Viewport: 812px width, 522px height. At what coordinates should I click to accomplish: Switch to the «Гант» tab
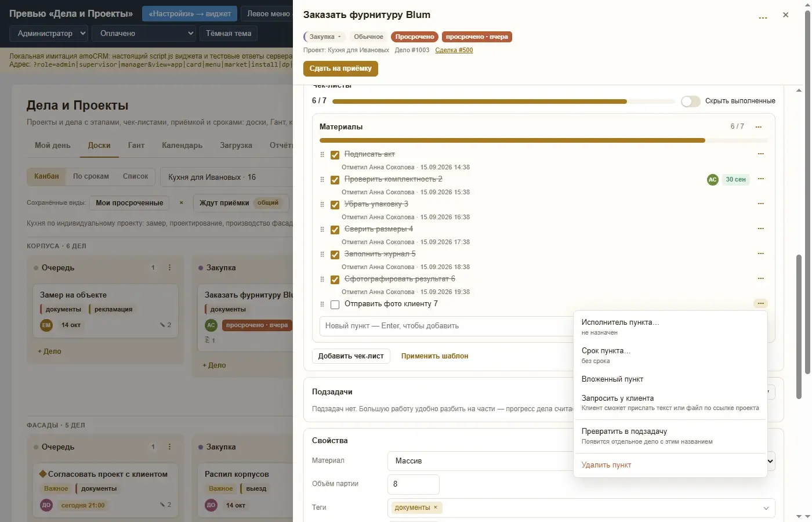(x=136, y=146)
